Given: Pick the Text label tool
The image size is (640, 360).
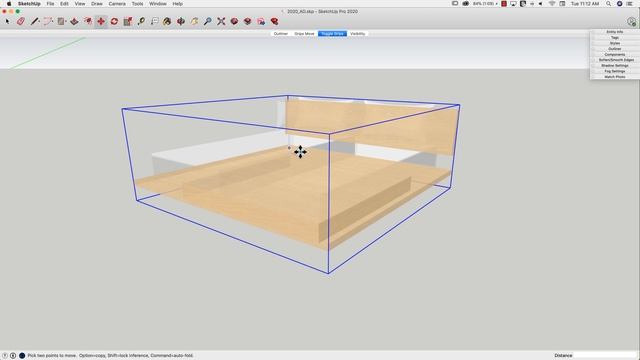Looking at the screenshot, I should 154,21.
